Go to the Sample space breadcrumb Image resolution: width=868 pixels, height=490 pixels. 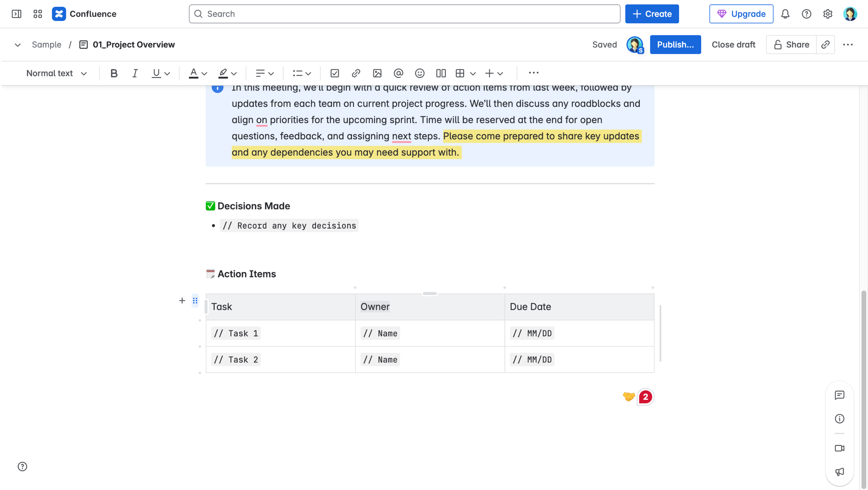click(46, 44)
